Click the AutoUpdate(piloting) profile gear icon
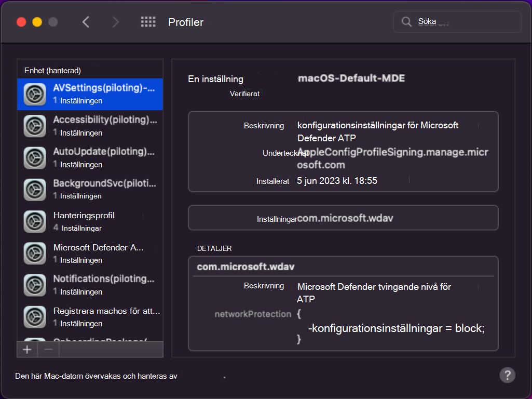 (x=35, y=158)
